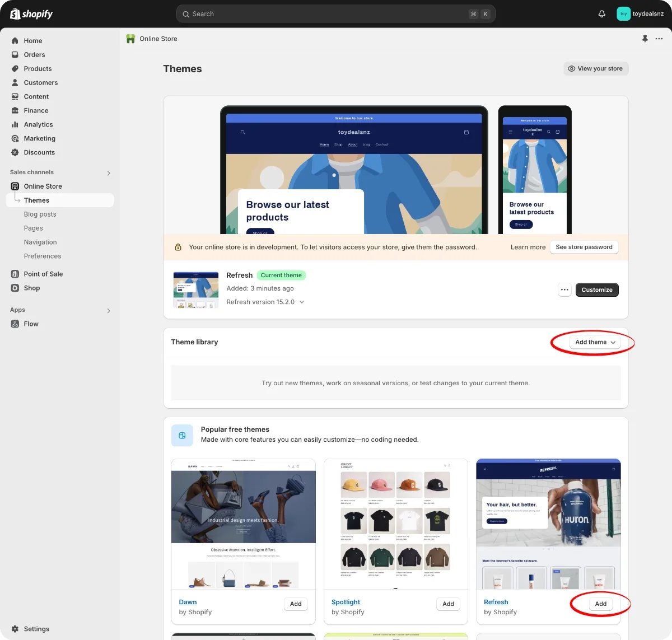
Task: Open the Refresh theme link
Action: 496,602
